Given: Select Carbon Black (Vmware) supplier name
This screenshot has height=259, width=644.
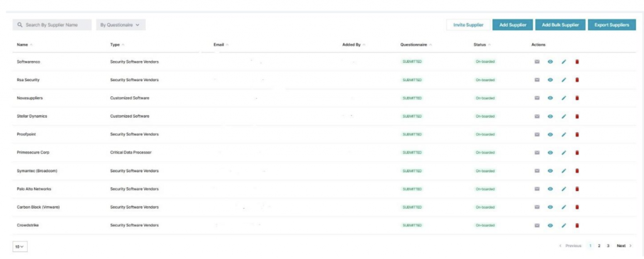Looking at the screenshot, I should click(38, 207).
